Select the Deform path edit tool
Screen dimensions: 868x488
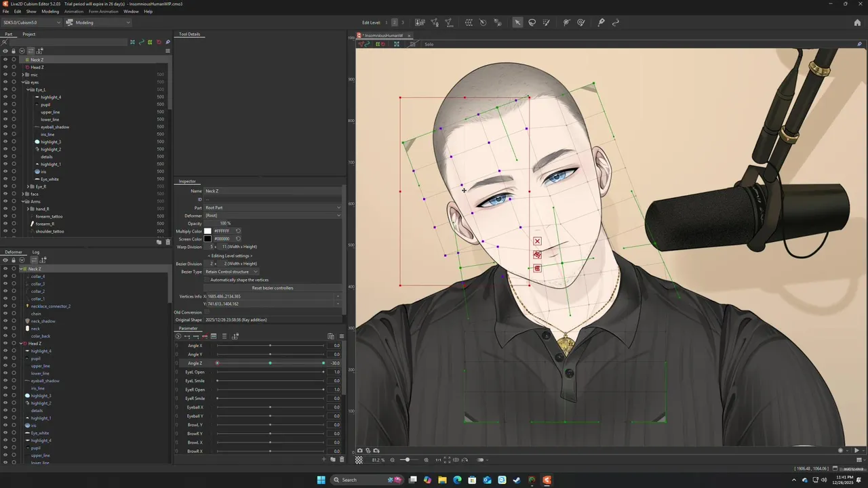[x=566, y=22]
